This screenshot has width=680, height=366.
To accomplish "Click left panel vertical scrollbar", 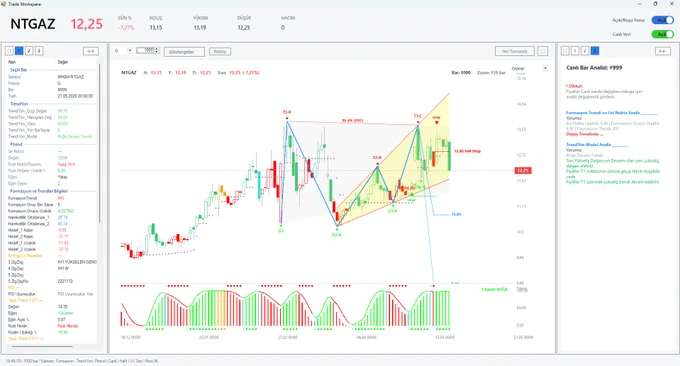I will (99, 143).
